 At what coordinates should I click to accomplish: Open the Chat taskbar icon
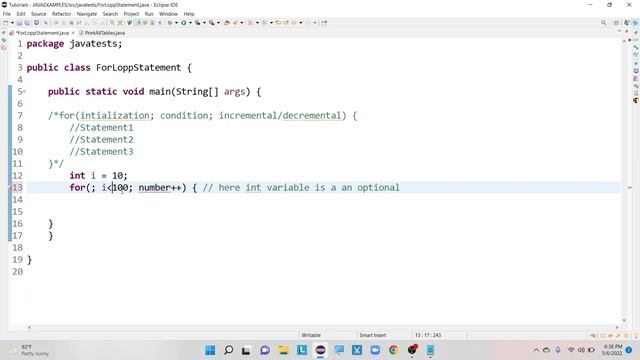[x=265, y=350]
